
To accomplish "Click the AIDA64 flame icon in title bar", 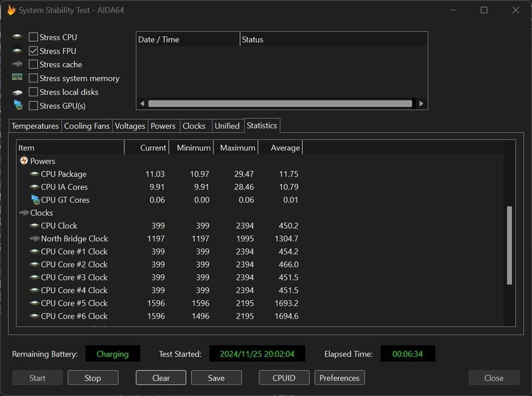I will pos(11,10).
